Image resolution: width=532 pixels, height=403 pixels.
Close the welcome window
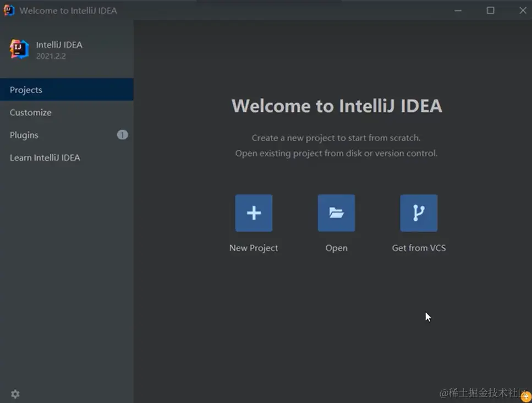[523, 10]
